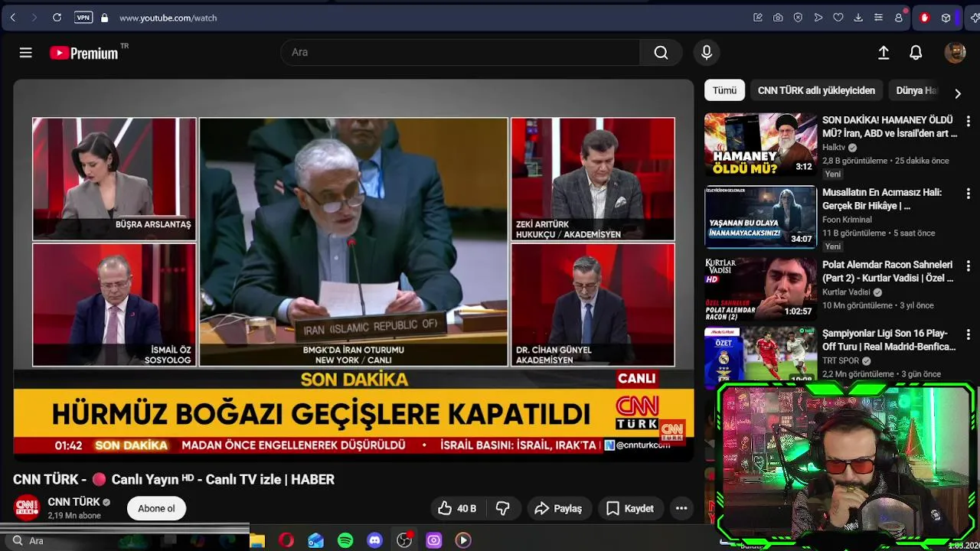The image size is (980, 551).
Task: Open the browser snapshot camera icon
Action: tap(778, 18)
